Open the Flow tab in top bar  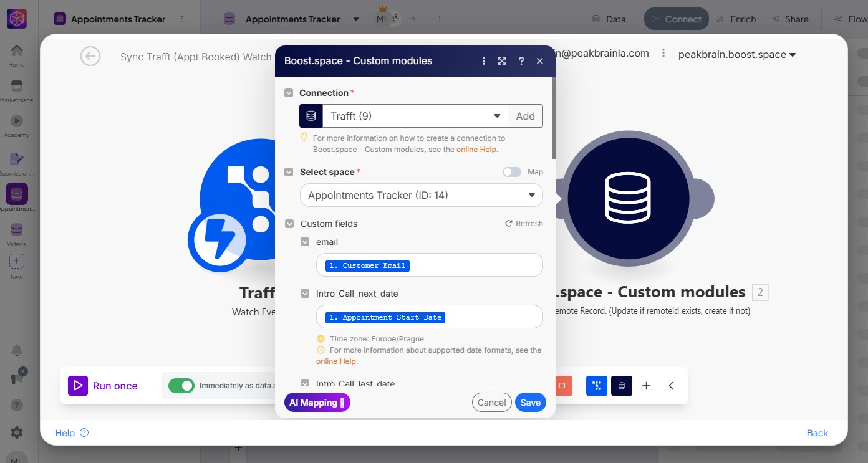click(x=849, y=19)
